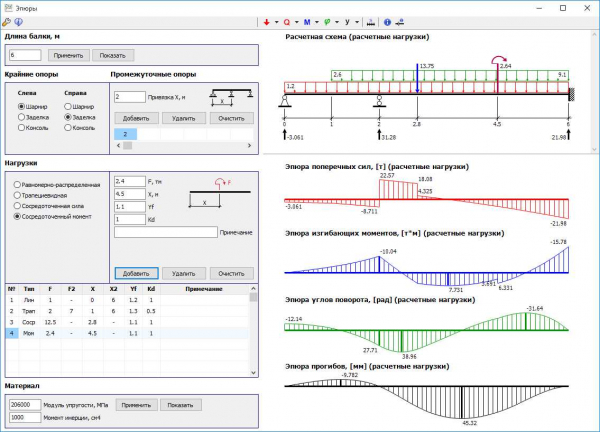Click Показать button for beam length
Screen dimensions: 600x432
(113, 55)
